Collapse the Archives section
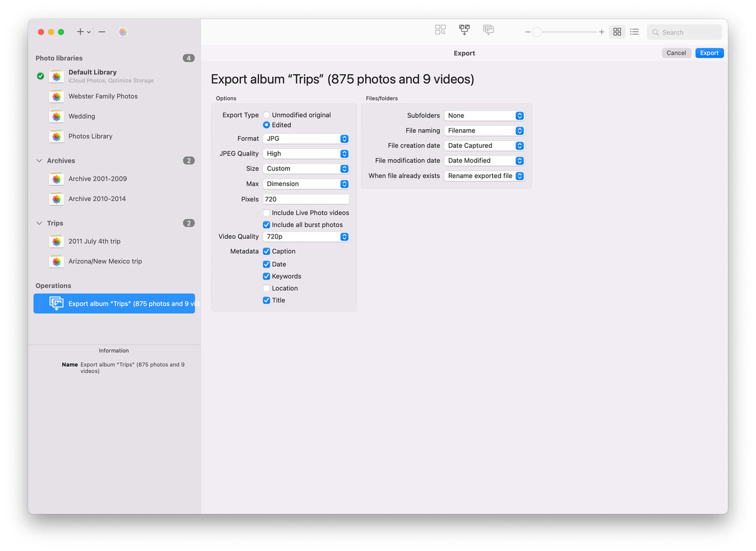The image size is (756, 551). tap(39, 161)
